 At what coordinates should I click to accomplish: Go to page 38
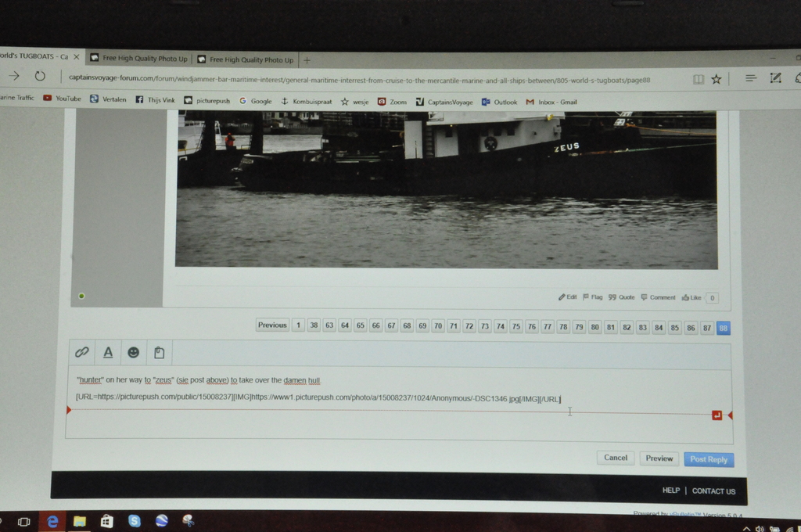click(x=314, y=325)
